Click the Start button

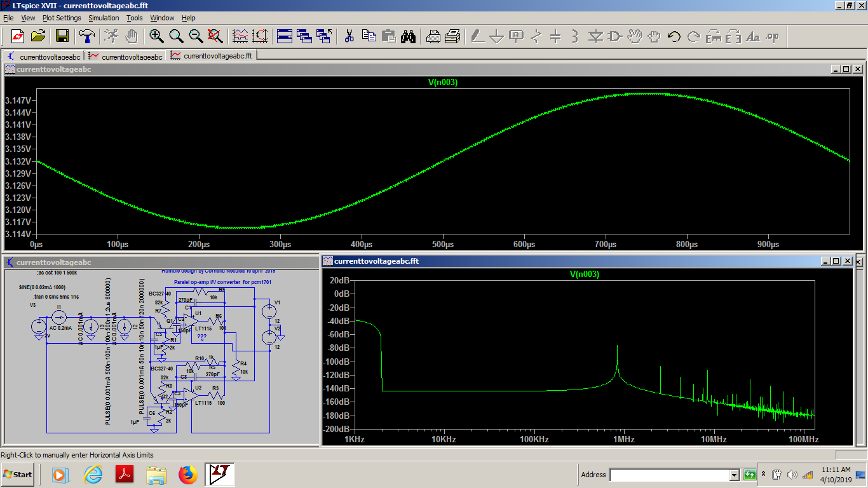[x=18, y=474]
